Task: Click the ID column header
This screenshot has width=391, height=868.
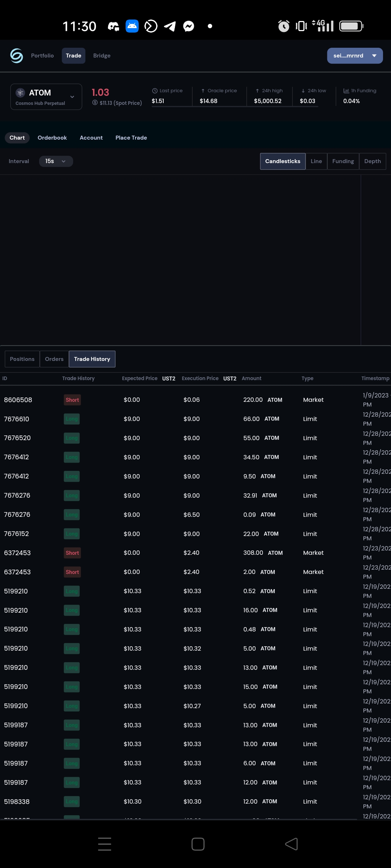Action: (5, 378)
